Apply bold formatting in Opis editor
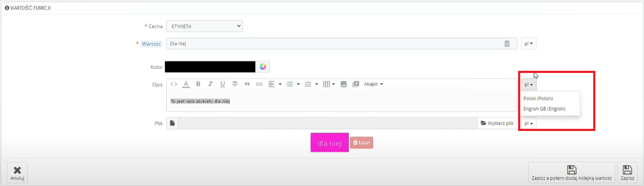This screenshot has width=644, height=186. 198,84
